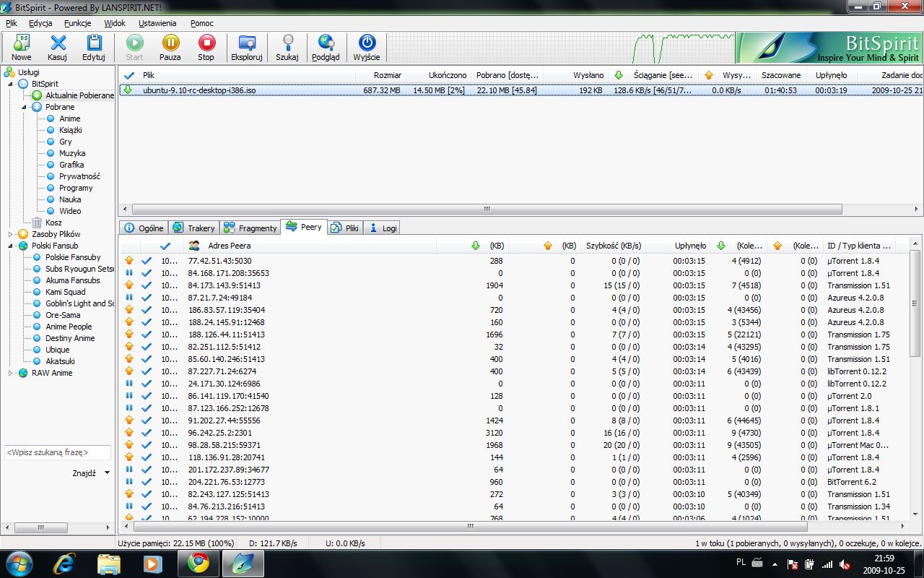Image resolution: width=924 pixels, height=578 pixels.
Task: Select peer row 77.42.51.43:5030
Action: point(513,261)
